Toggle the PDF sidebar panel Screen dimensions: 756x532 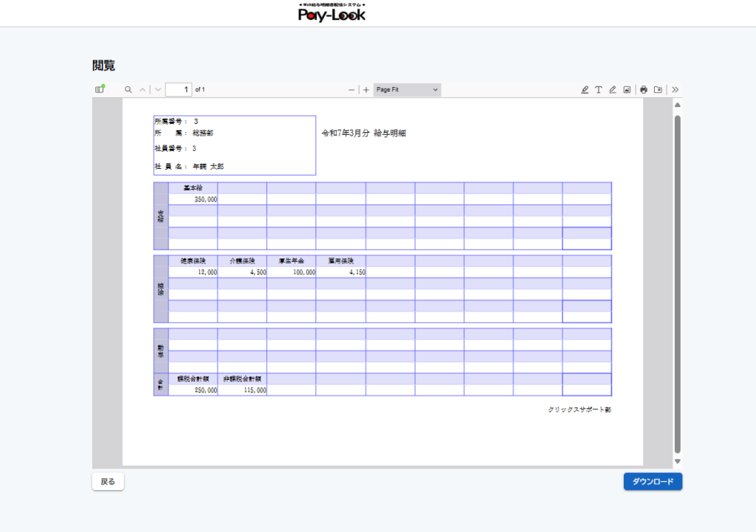(100, 89)
